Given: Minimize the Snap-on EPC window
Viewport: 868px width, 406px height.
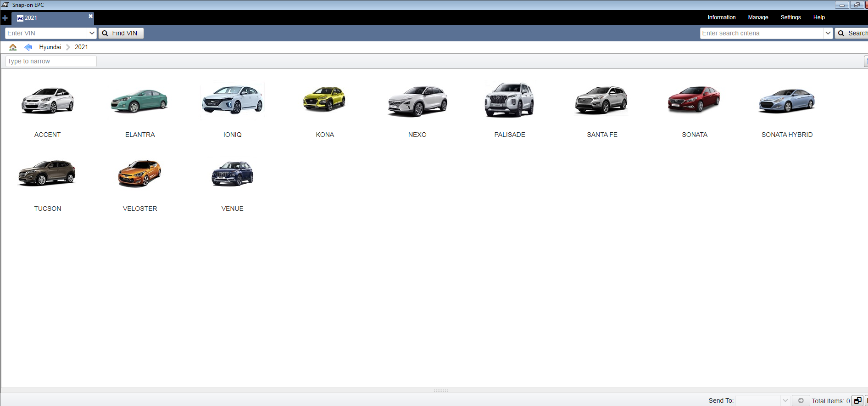Looking at the screenshot, I should 842,5.
